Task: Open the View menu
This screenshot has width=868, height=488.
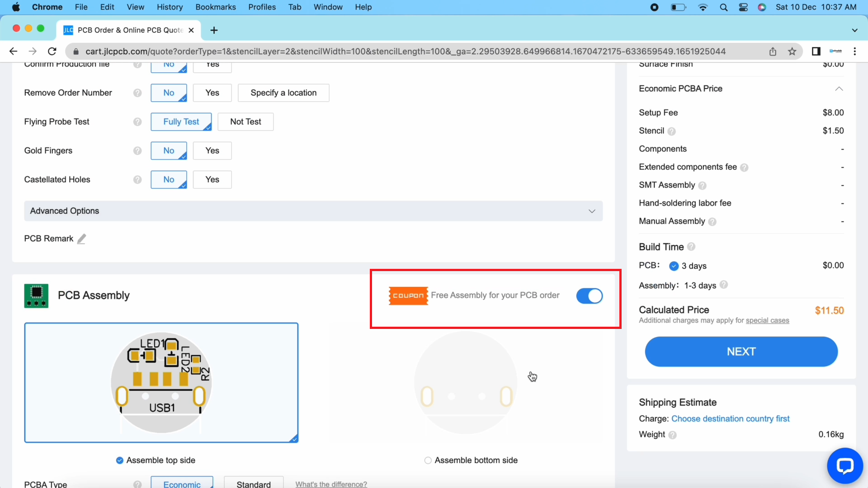Action: point(136,7)
